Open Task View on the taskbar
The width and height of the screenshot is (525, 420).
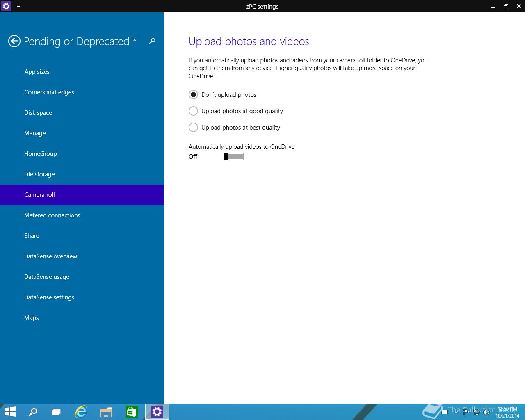56,412
